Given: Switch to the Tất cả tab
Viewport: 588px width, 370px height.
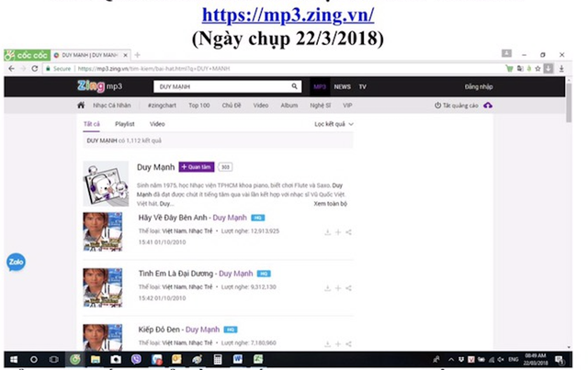Looking at the screenshot, I should pyautogui.click(x=92, y=124).
